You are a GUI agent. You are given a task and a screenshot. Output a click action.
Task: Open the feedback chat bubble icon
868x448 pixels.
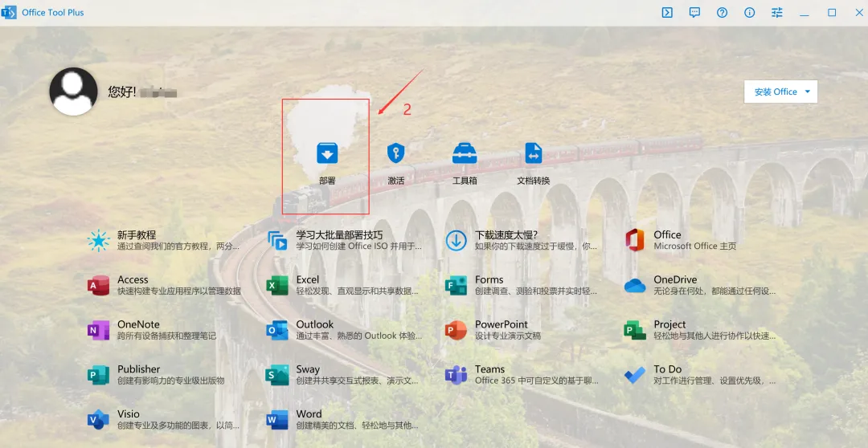click(x=694, y=12)
